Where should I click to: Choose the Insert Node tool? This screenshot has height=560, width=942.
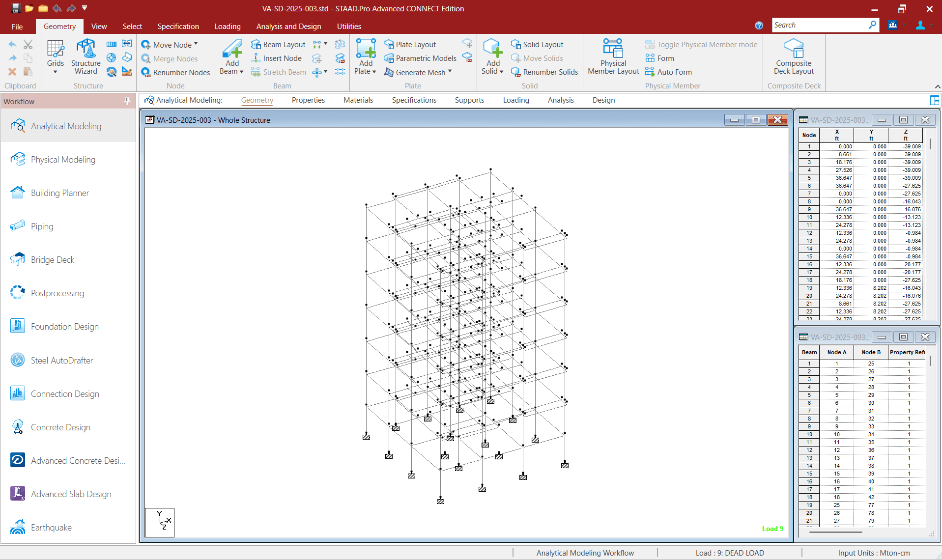(277, 58)
